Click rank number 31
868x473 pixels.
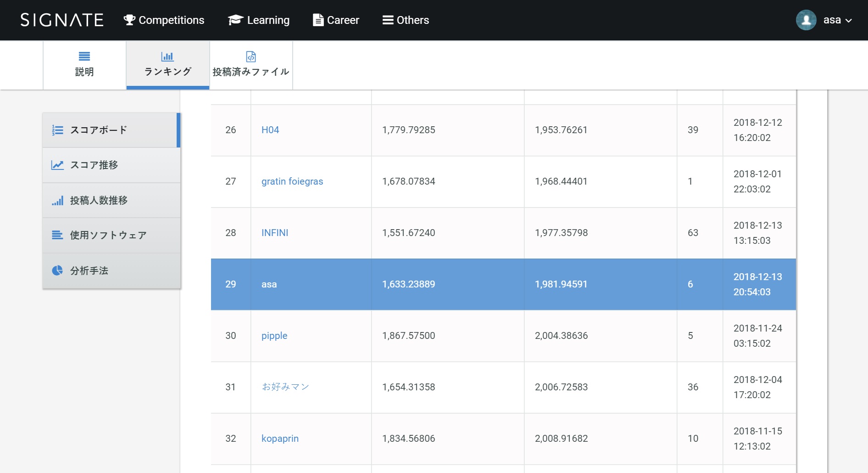pyautogui.click(x=231, y=387)
